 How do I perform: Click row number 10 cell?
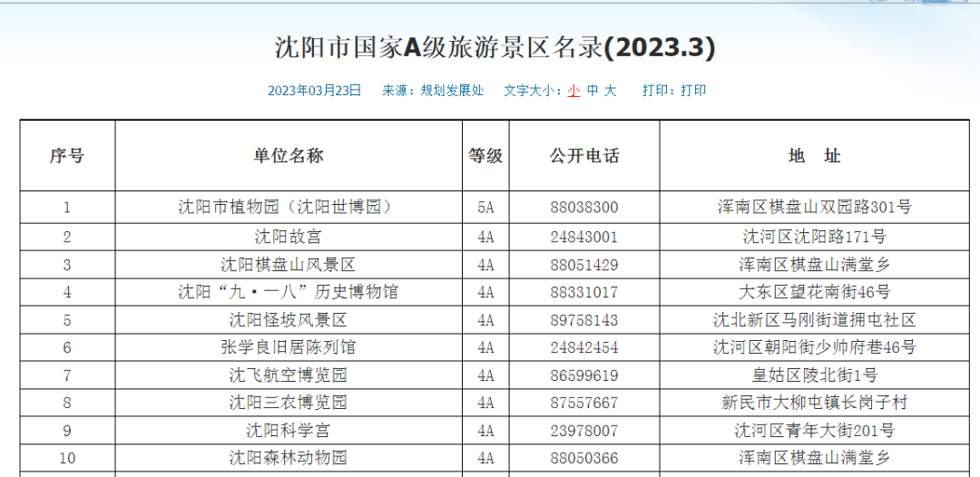click(67, 458)
